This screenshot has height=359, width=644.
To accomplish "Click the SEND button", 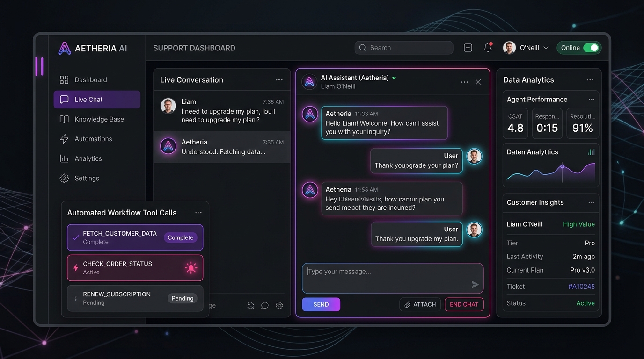I will (x=321, y=304).
